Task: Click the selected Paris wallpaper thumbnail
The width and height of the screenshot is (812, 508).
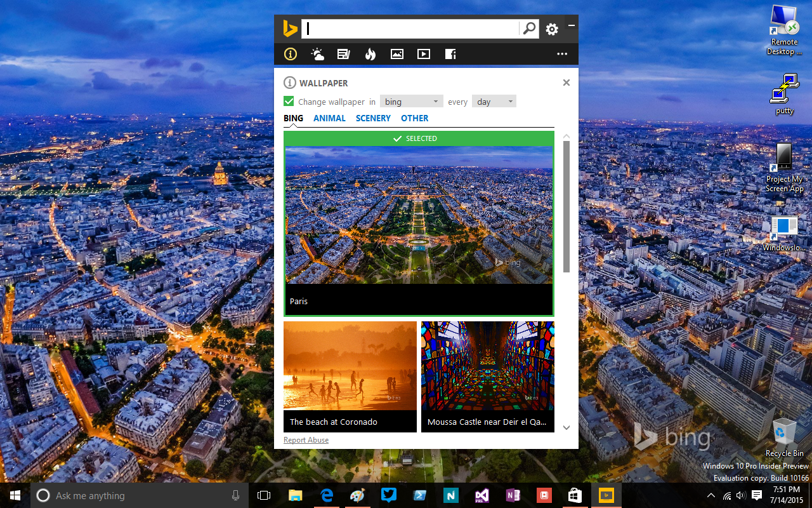Action: click(419, 224)
